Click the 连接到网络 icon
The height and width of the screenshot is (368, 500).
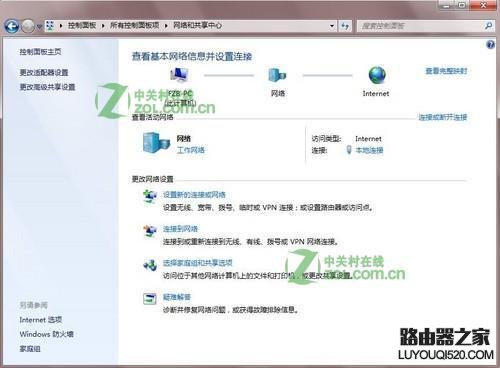coord(150,231)
